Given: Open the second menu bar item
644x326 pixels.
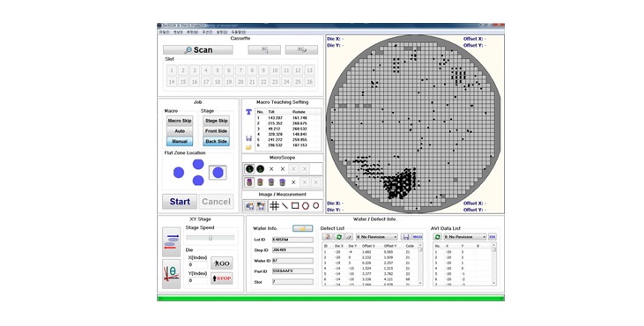Looking at the screenshot, I should 178,32.
